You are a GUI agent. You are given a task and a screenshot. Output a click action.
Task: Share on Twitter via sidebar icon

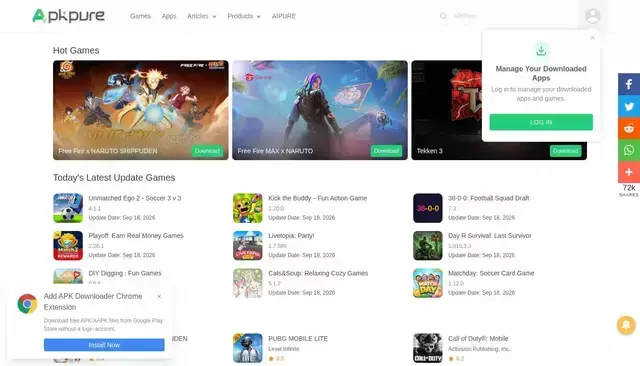click(x=629, y=106)
